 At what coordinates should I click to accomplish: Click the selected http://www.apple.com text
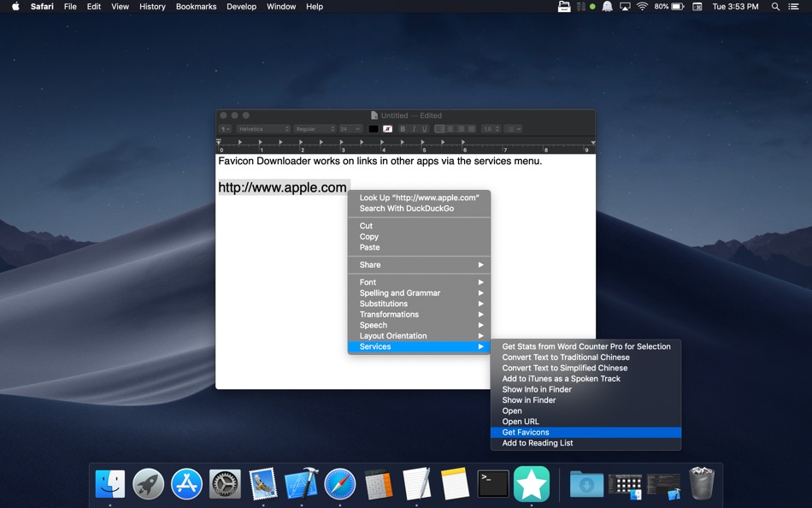point(282,187)
